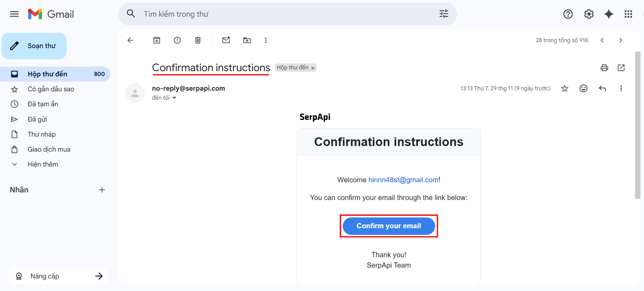This screenshot has width=644, height=291.
Task: Click the Confirm your email button
Action: [388, 226]
